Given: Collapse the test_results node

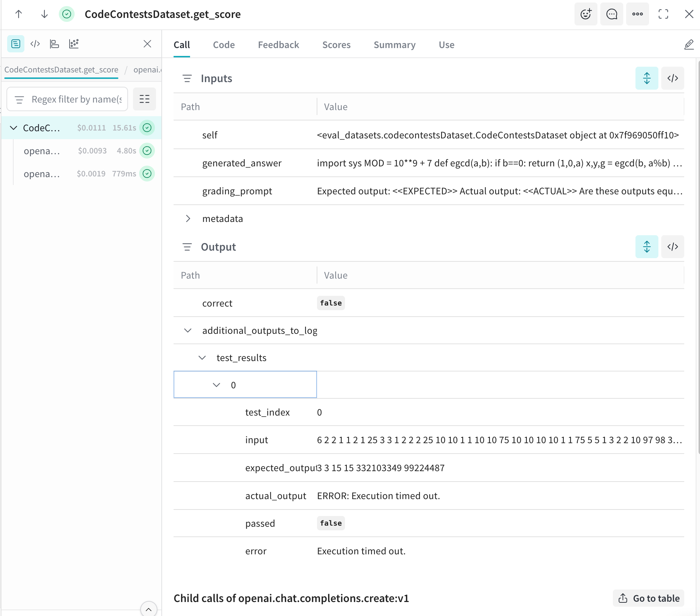Looking at the screenshot, I should [x=202, y=358].
